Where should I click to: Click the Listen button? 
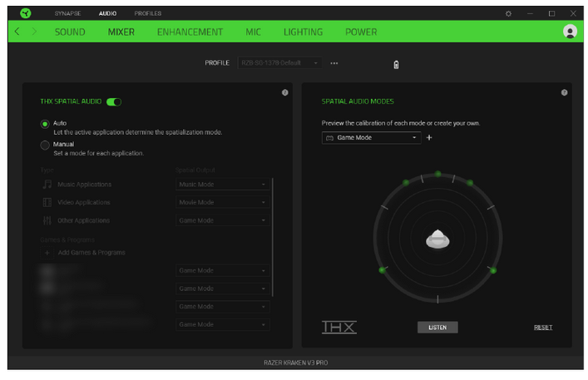coord(437,327)
